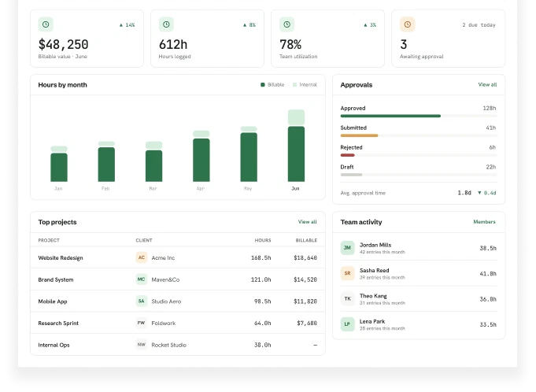The height and width of the screenshot is (392, 536).
Task: Click the orange clock icon on Awaiting approval card
Action: tap(408, 24)
